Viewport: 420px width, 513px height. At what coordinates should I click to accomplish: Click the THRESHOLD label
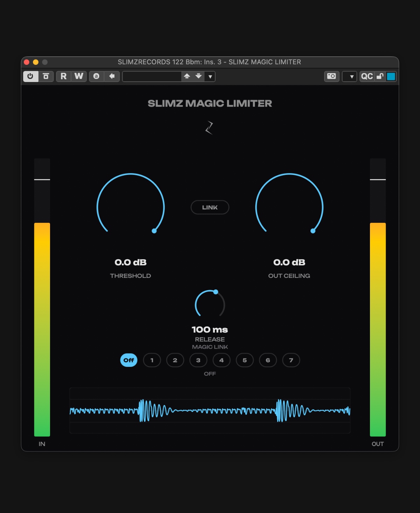tap(131, 276)
